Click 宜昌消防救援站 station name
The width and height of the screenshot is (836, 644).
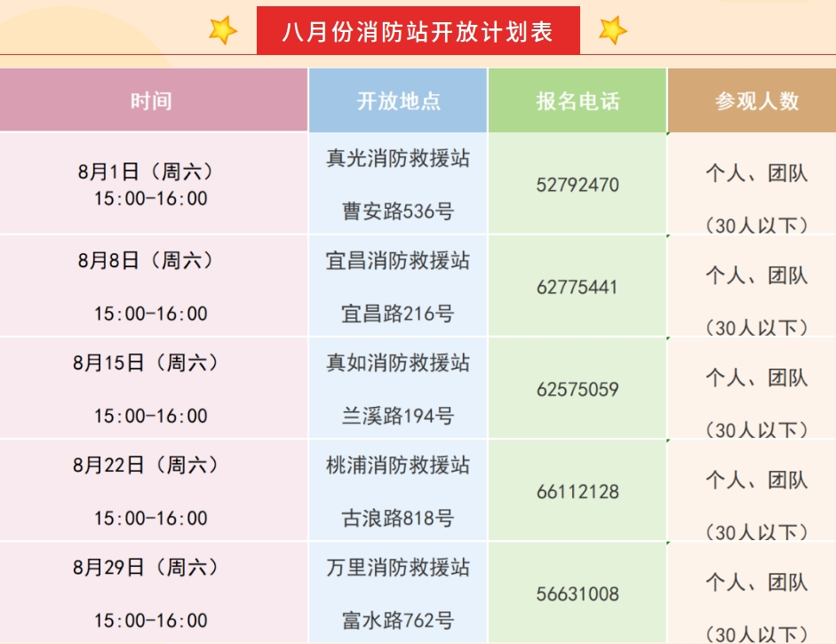(x=398, y=260)
